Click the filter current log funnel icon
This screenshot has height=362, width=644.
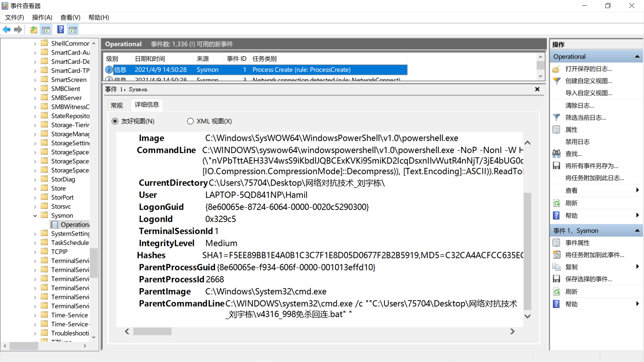[x=556, y=118]
